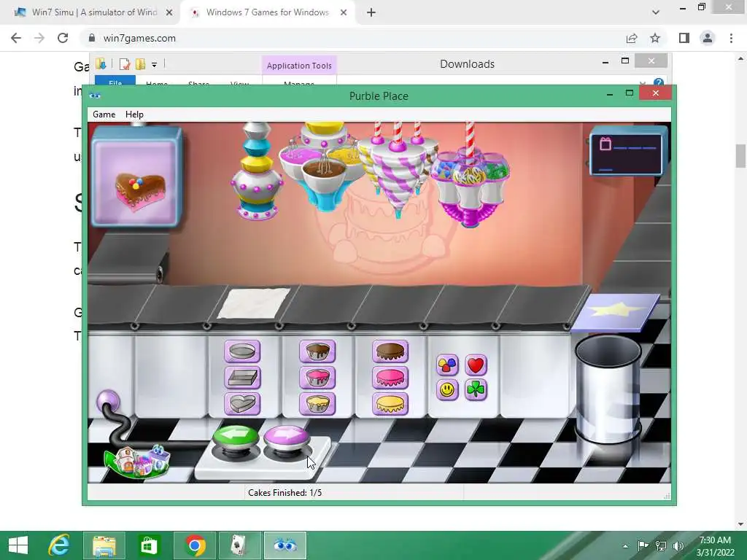Image resolution: width=747 pixels, height=560 pixels.
Task: Click the Purble Place eyes title bar icon
Action: tap(95, 96)
